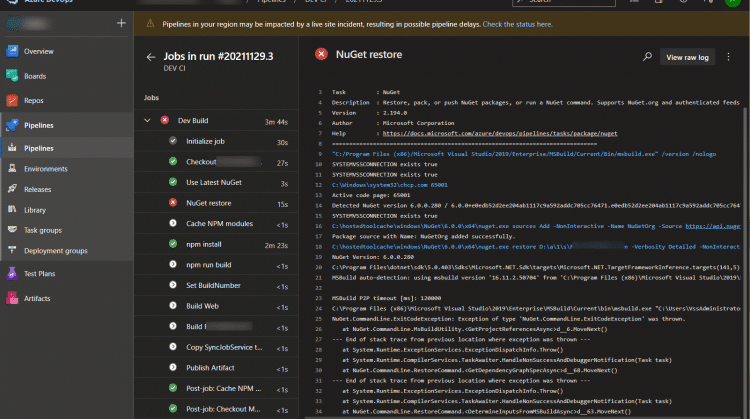
Task: Click the Library books icon
Action: coord(12,209)
